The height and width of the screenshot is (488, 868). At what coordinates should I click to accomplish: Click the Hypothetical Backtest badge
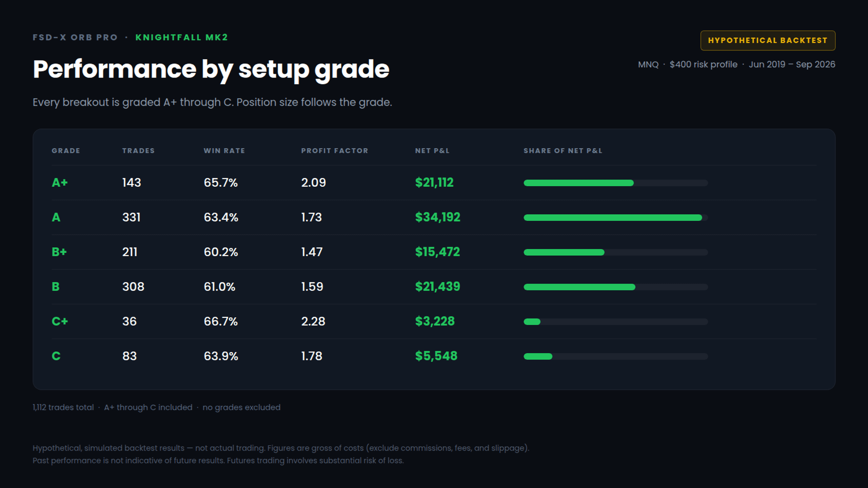[x=768, y=40]
